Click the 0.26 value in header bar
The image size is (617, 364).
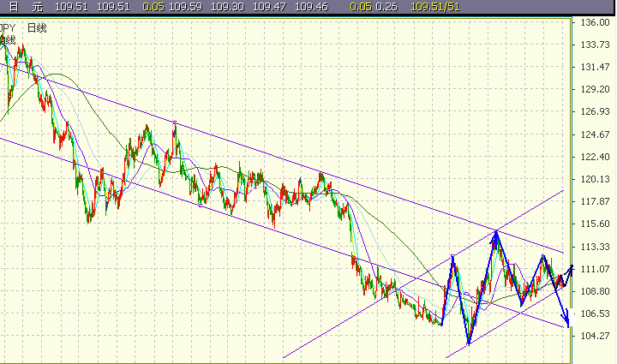pos(386,7)
